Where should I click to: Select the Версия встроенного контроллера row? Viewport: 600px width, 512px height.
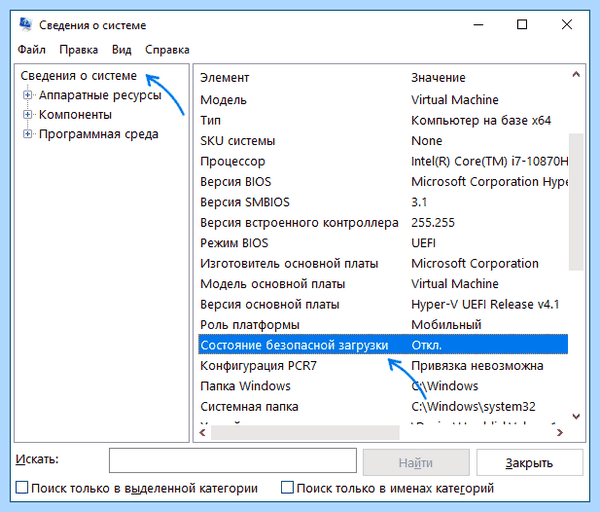click(383, 223)
